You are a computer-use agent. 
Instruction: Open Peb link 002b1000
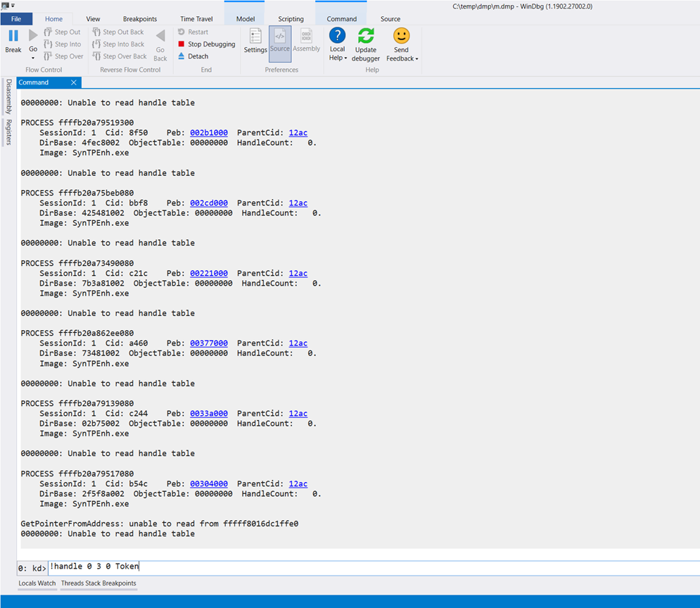click(x=209, y=132)
